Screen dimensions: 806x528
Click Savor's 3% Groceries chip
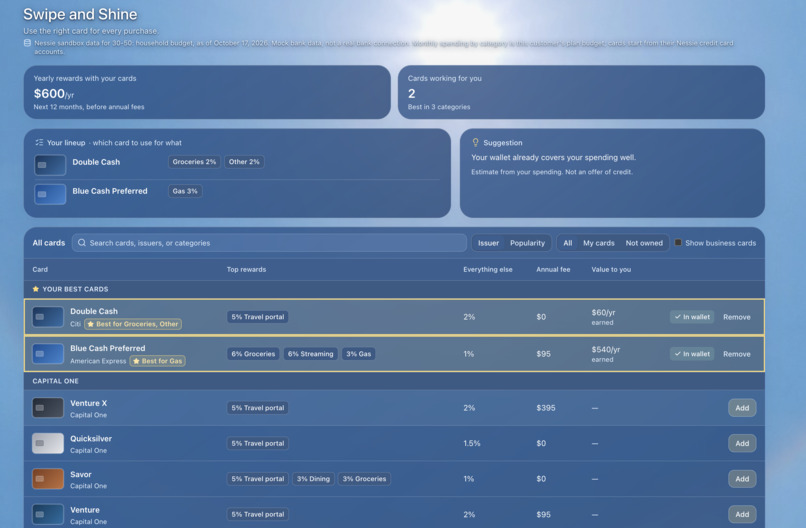pos(364,479)
